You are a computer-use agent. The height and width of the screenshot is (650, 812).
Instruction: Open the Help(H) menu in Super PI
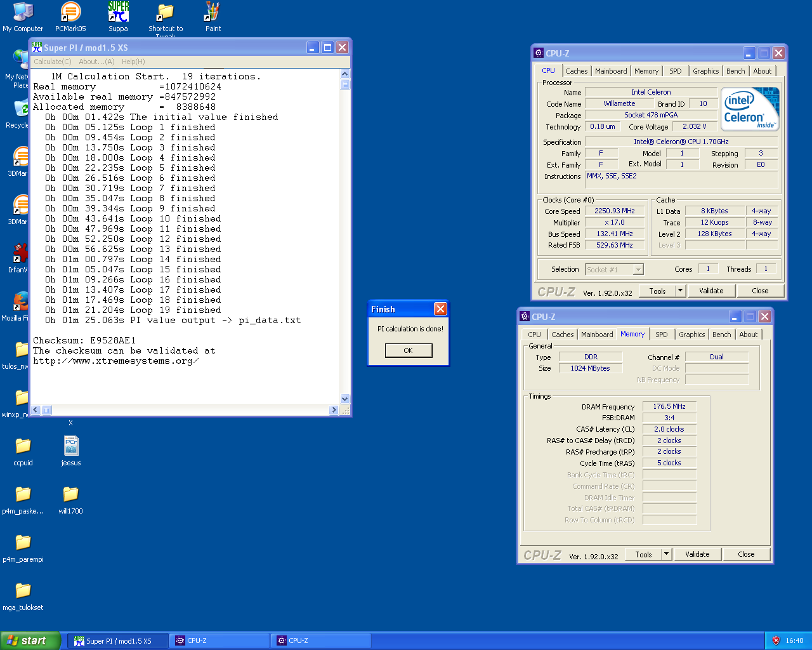tap(133, 62)
